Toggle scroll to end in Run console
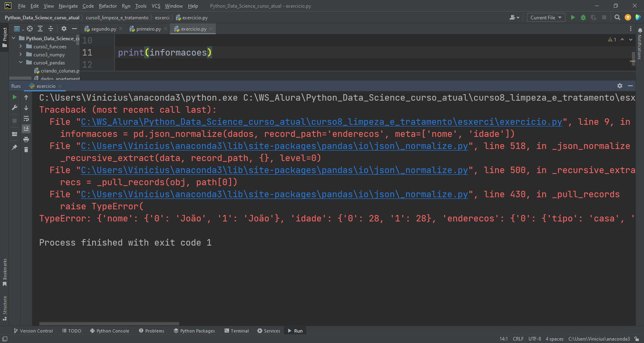Viewport: 644px width, 343px height. click(x=26, y=129)
